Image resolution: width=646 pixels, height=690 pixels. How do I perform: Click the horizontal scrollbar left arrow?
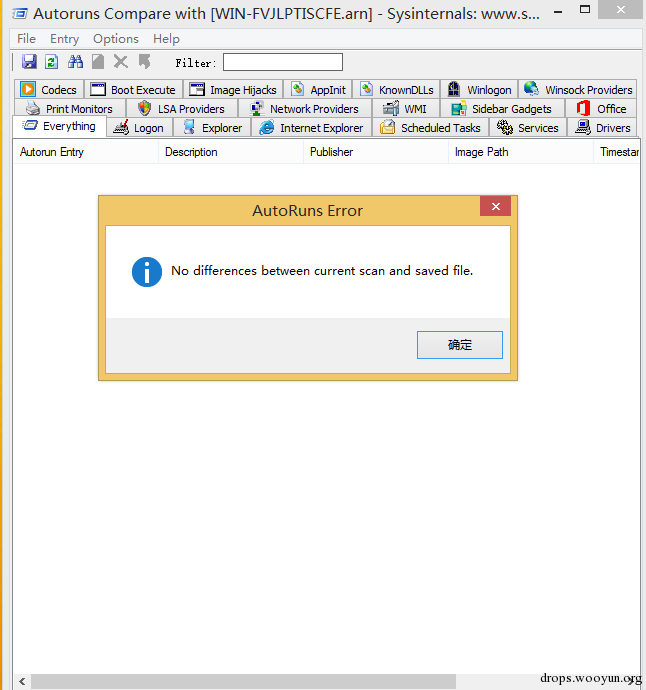[22, 682]
